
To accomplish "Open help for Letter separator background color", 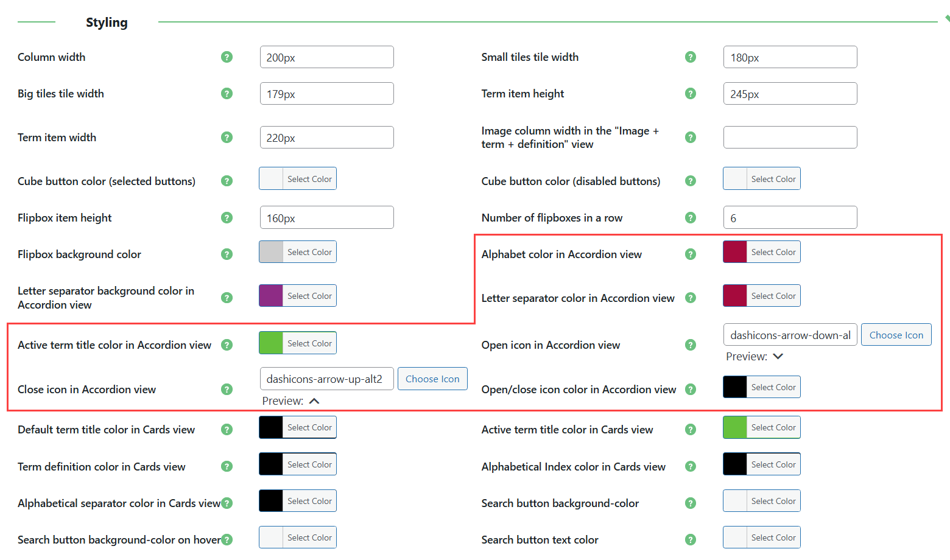I will [227, 298].
